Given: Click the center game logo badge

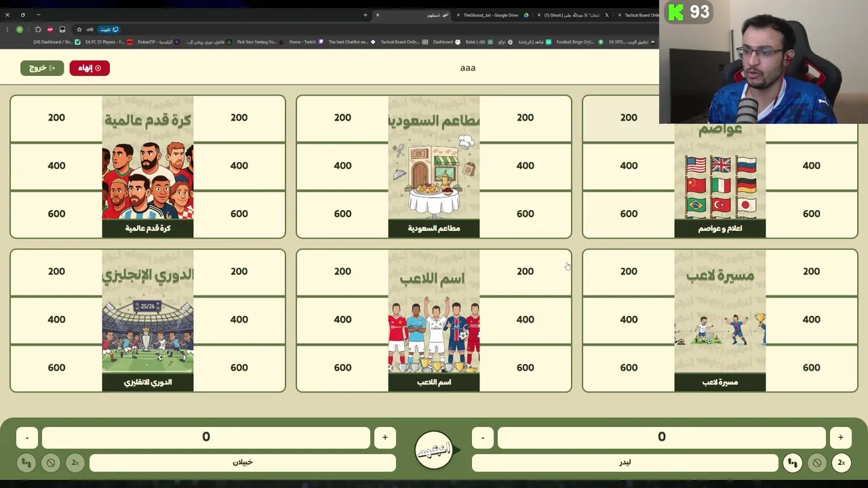Looking at the screenshot, I should coord(434,450).
